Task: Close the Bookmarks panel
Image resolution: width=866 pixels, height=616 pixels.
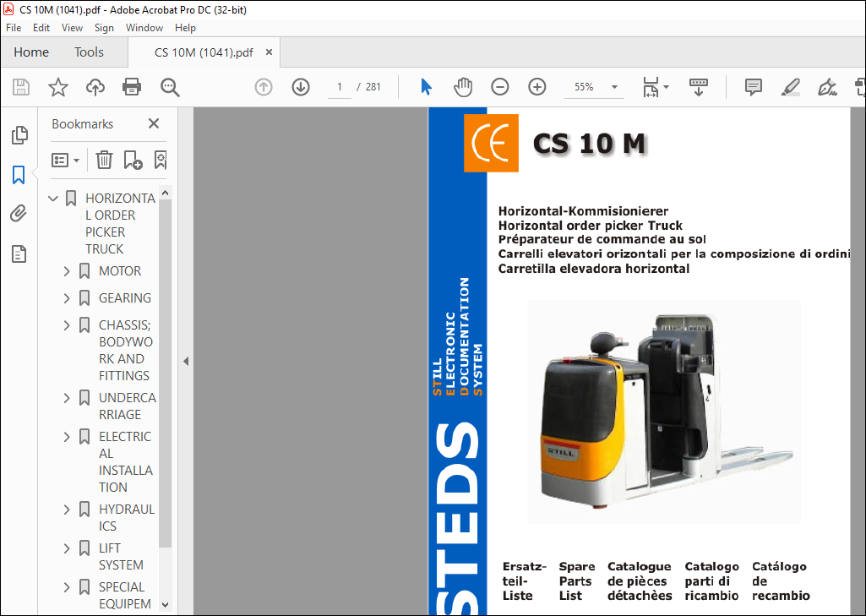Action: 154,123
